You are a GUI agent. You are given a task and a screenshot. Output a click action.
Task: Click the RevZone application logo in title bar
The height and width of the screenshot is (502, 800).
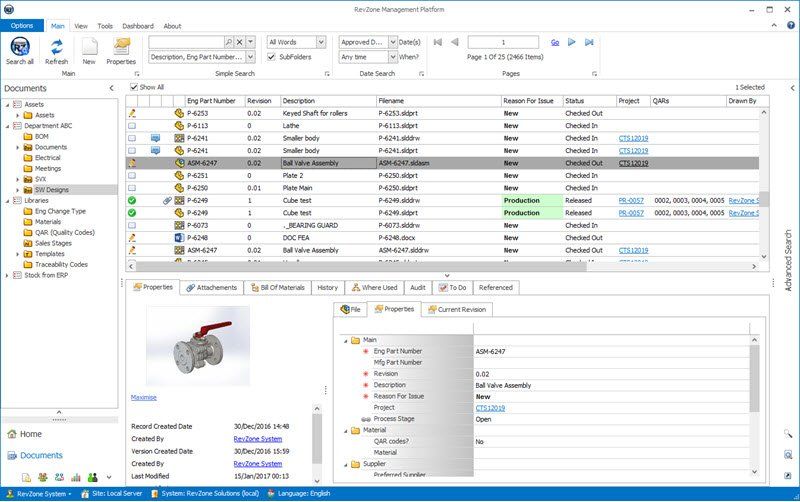(x=9, y=9)
